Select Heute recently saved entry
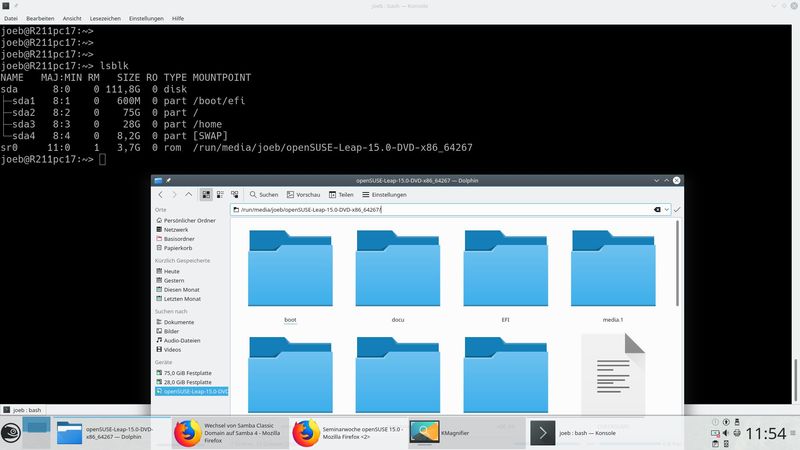Screen dimensions: 800x450 point(167,271)
